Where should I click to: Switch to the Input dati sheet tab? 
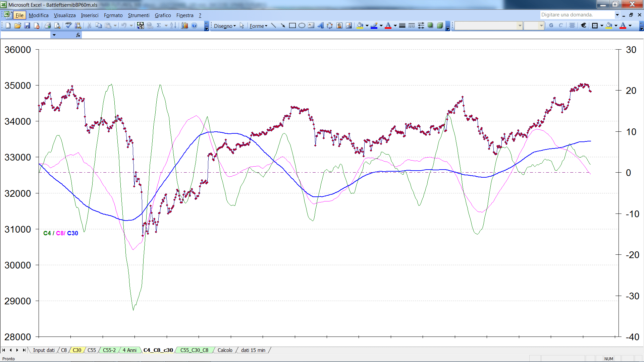tap(44, 350)
